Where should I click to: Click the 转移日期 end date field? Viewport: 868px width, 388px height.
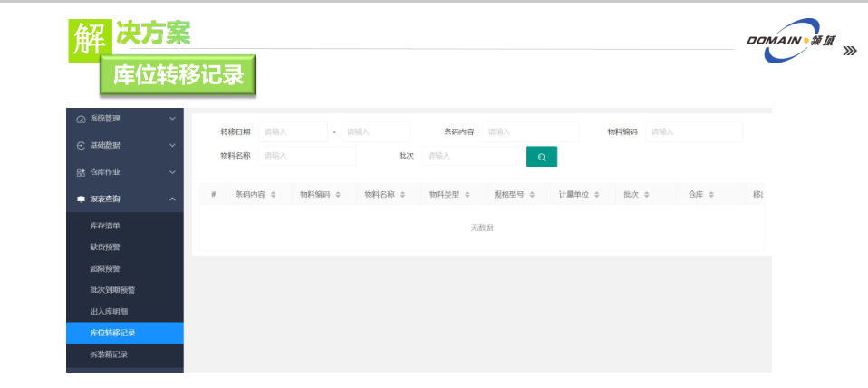(x=376, y=131)
